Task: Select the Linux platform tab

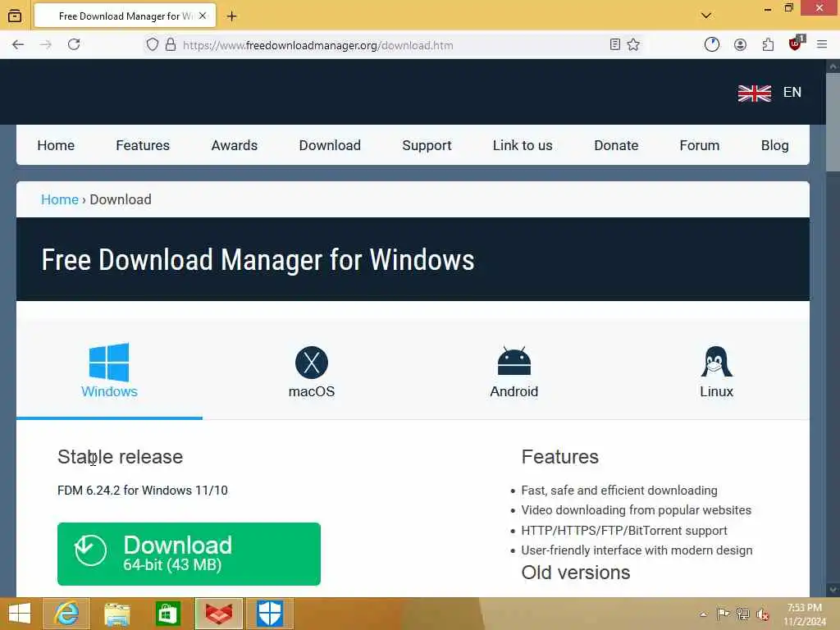Action: pos(716,372)
